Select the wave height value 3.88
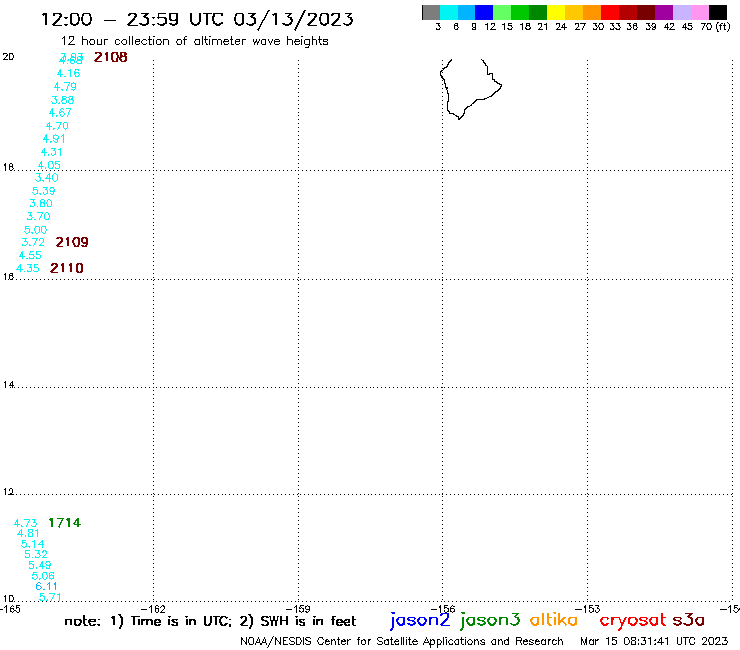Screen dimensions: 740x650 (x=62, y=100)
